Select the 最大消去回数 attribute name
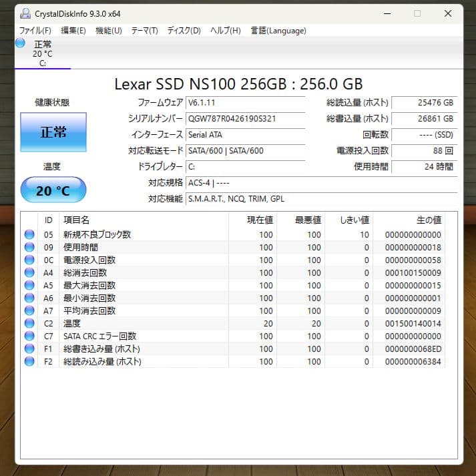Viewport: 476px width, 476px height. tap(89, 286)
